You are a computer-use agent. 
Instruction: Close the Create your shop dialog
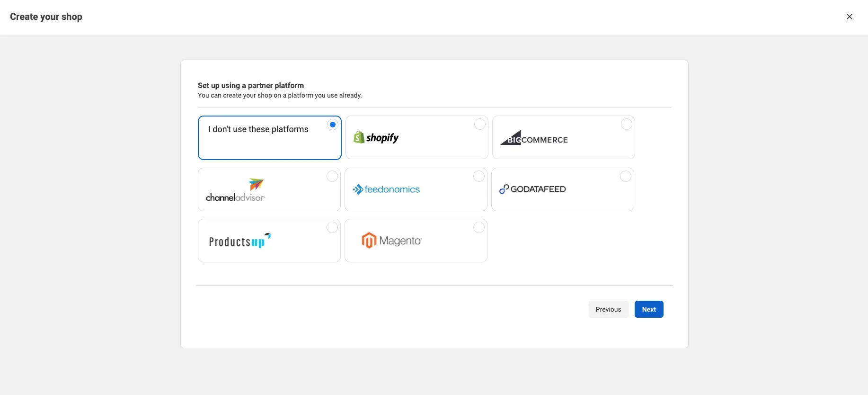coord(850,17)
